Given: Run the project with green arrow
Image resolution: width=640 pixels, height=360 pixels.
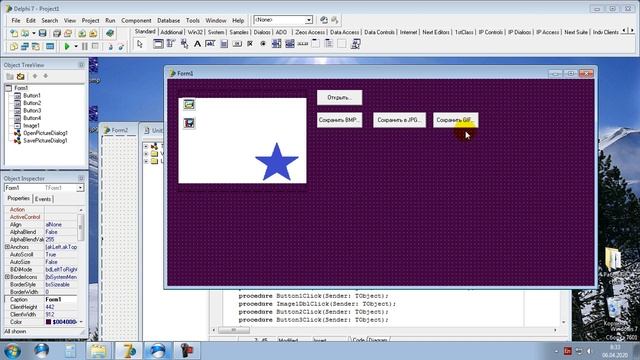Looking at the screenshot, I should click(x=67, y=47).
